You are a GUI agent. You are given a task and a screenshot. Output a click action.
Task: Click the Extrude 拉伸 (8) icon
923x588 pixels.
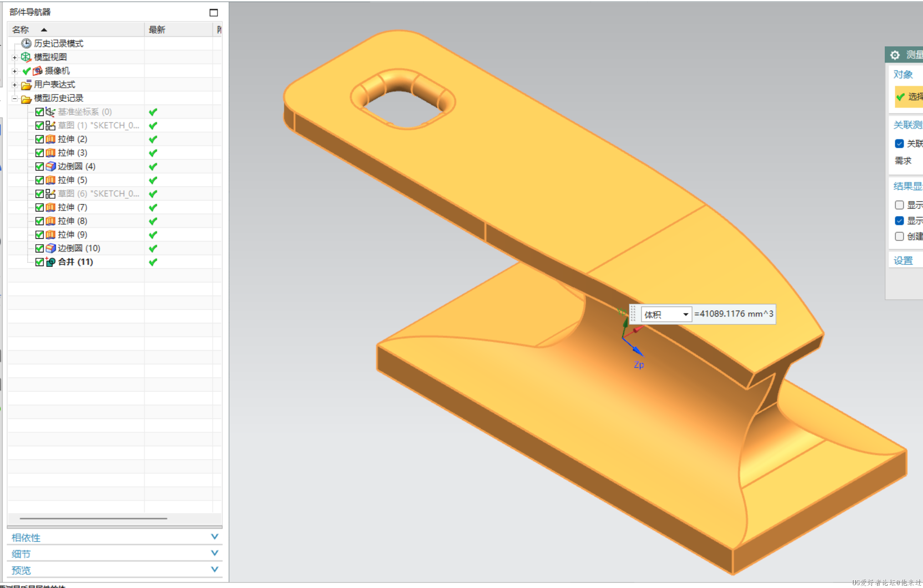(50, 221)
